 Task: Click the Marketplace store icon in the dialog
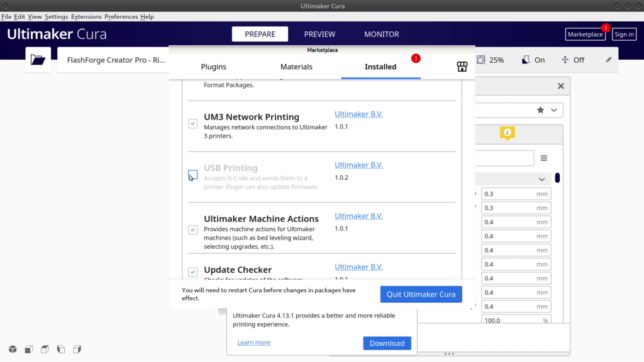(x=462, y=67)
